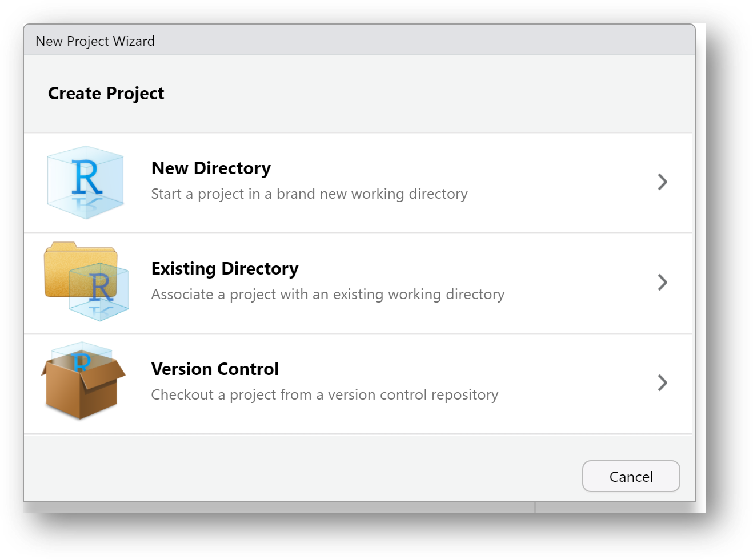Expand the Existing Directory chevron arrow
Viewport: 753px width, 560px height.
[x=662, y=283]
